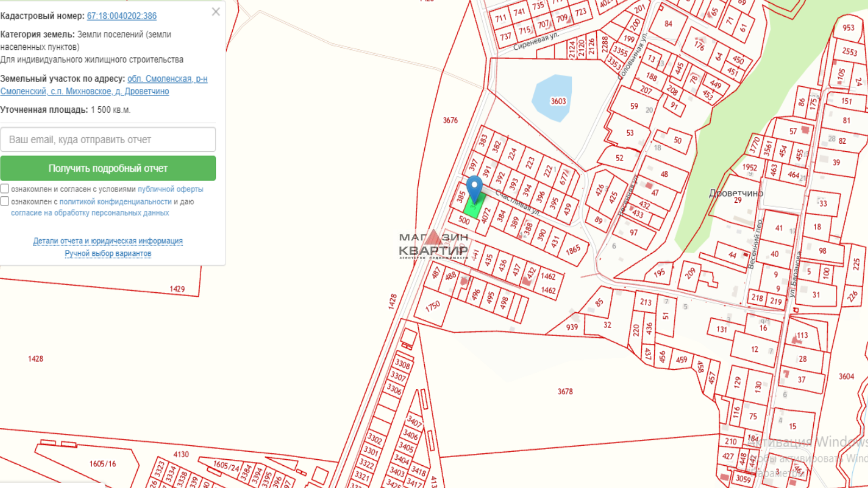This screenshot has height=488, width=868.
Task: Click the blue location pin marker
Action: coord(475,188)
